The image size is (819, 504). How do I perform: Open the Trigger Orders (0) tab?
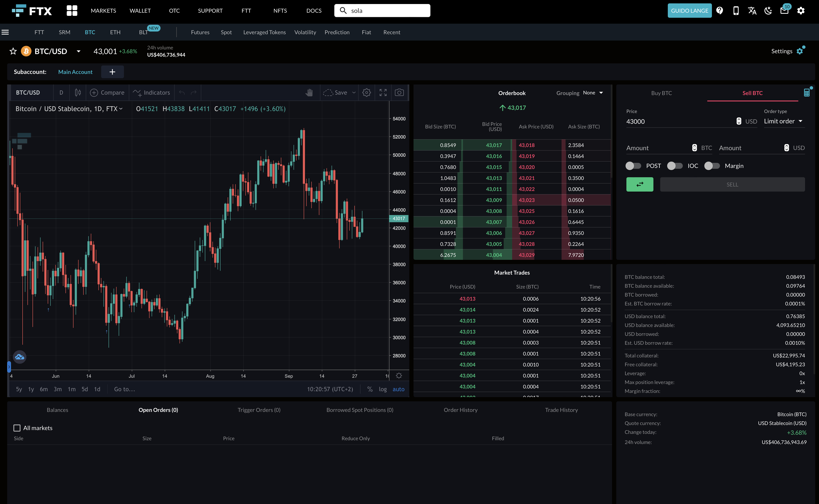(x=259, y=410)
